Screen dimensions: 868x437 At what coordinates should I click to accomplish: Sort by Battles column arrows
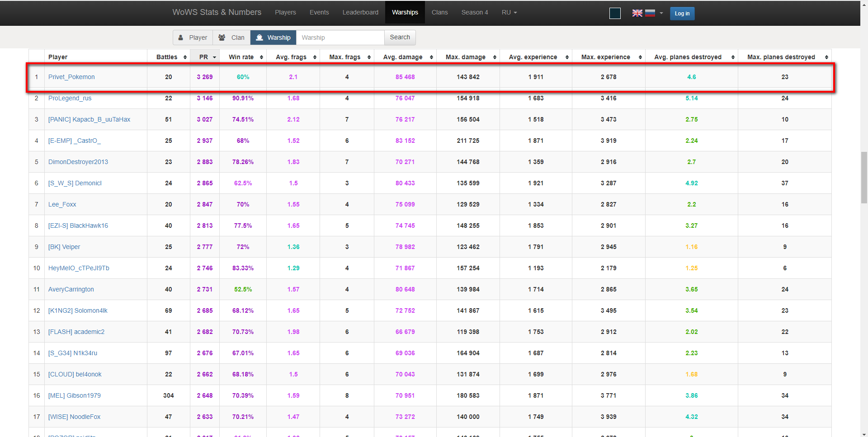[185, 57]
